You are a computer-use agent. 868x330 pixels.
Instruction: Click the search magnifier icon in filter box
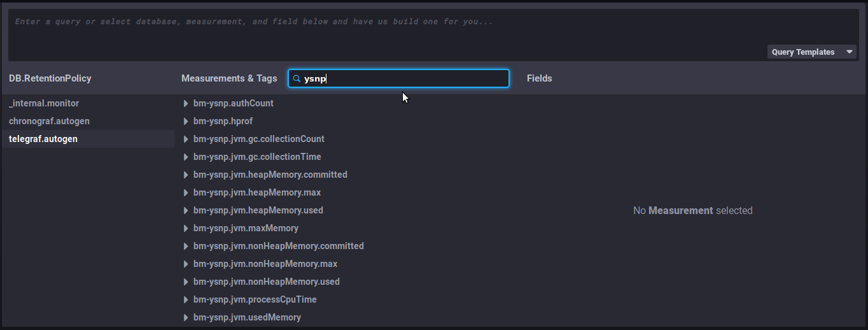click(x=297, y=79)
